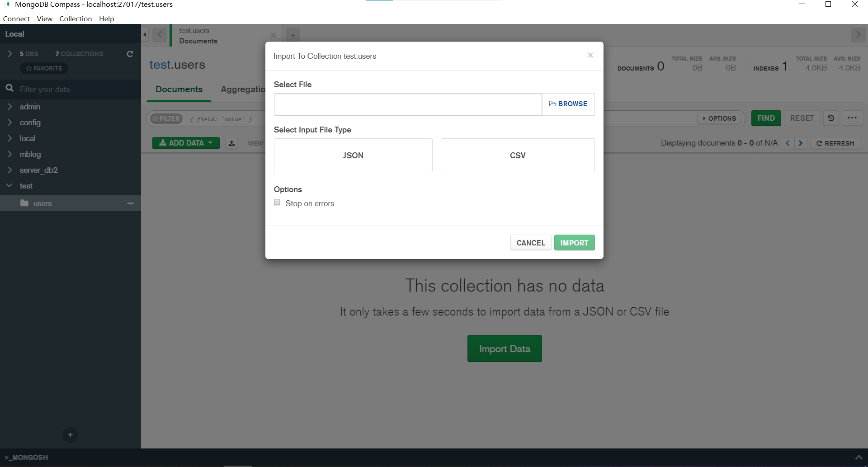Open the ADD DATA dropdown
Image resolution: width=868 pixels, height=467 pixels.
[185, 143]
